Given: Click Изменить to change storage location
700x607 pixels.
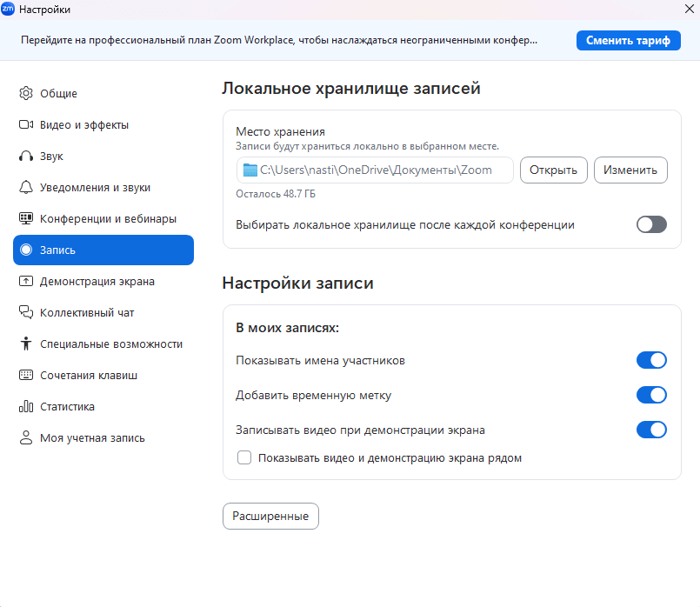Looking at the screenshot, I should pyautogui.click(x=630, y=170).
